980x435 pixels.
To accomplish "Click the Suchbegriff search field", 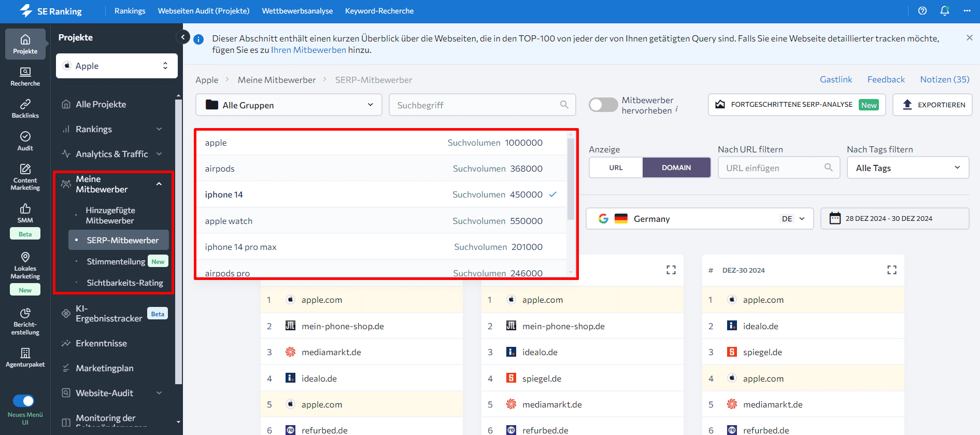I will coord(482,105).
